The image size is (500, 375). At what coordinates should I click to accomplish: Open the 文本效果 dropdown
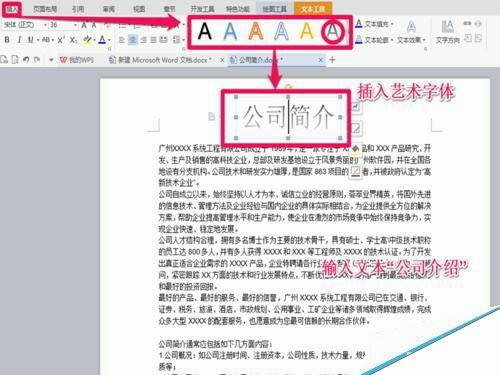tap(411, 40)
